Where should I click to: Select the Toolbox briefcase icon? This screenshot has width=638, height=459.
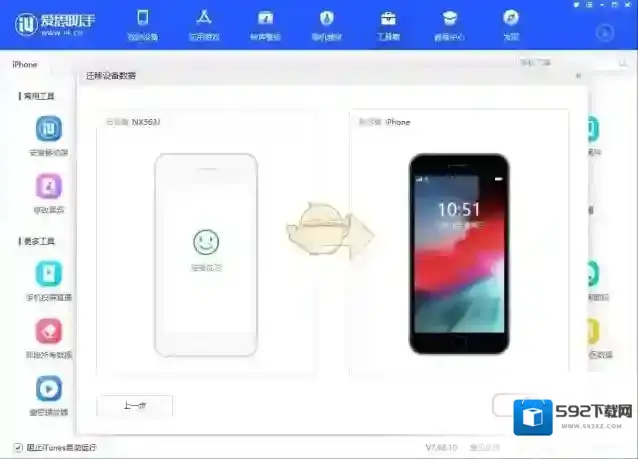coord(388,24)
